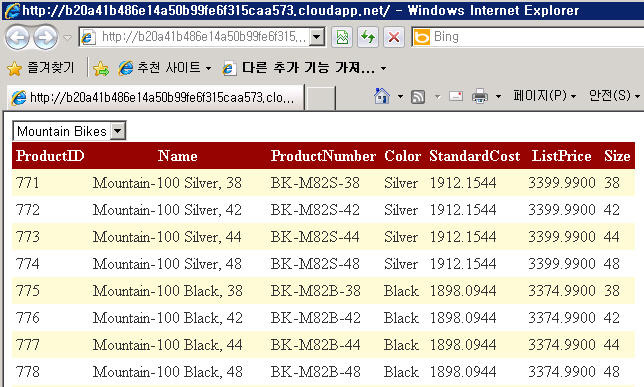
Task: Expand the feeds dropdown arrow
Action: click(437, 97)
